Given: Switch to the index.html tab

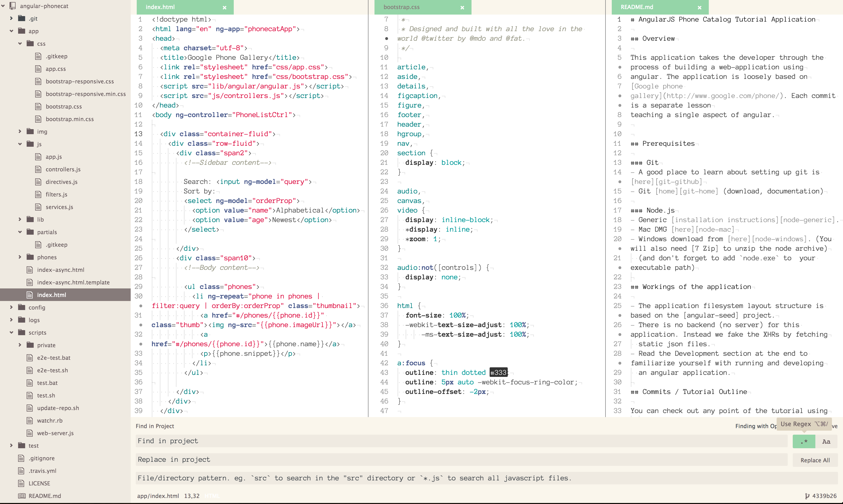Looking at the screenshot, I should (185, 7).
